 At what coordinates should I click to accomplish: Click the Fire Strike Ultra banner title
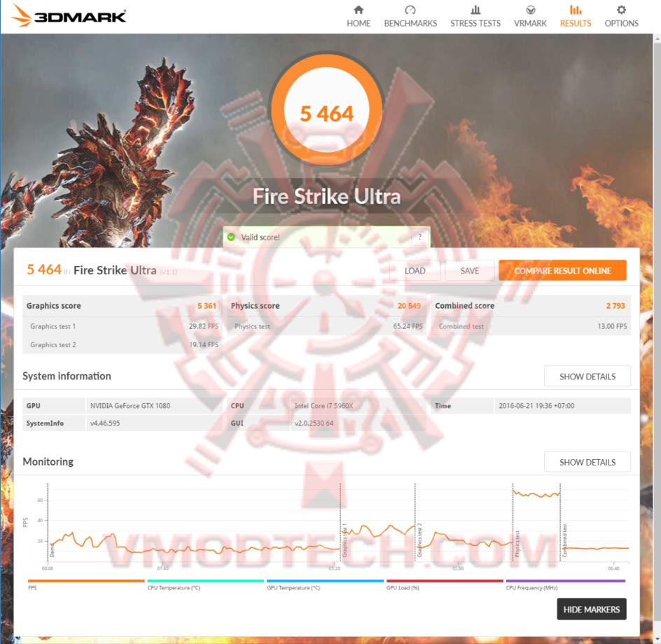327,197
